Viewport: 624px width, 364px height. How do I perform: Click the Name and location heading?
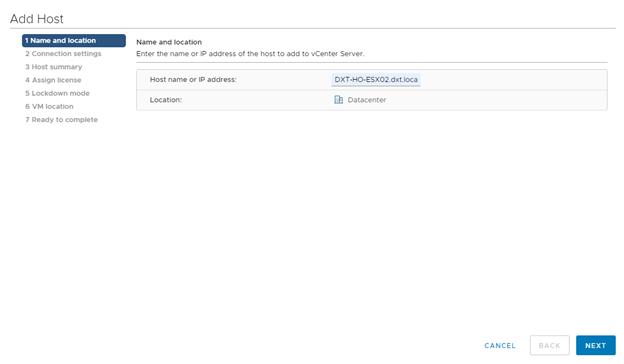169,42
